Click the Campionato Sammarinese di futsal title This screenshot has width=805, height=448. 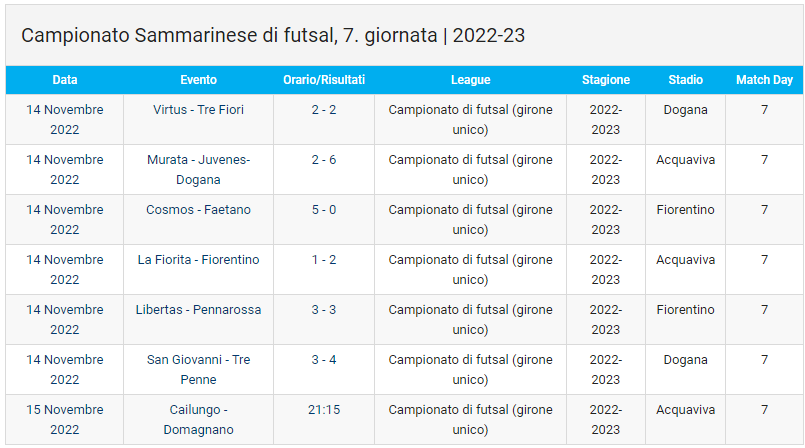pos(273,36)
